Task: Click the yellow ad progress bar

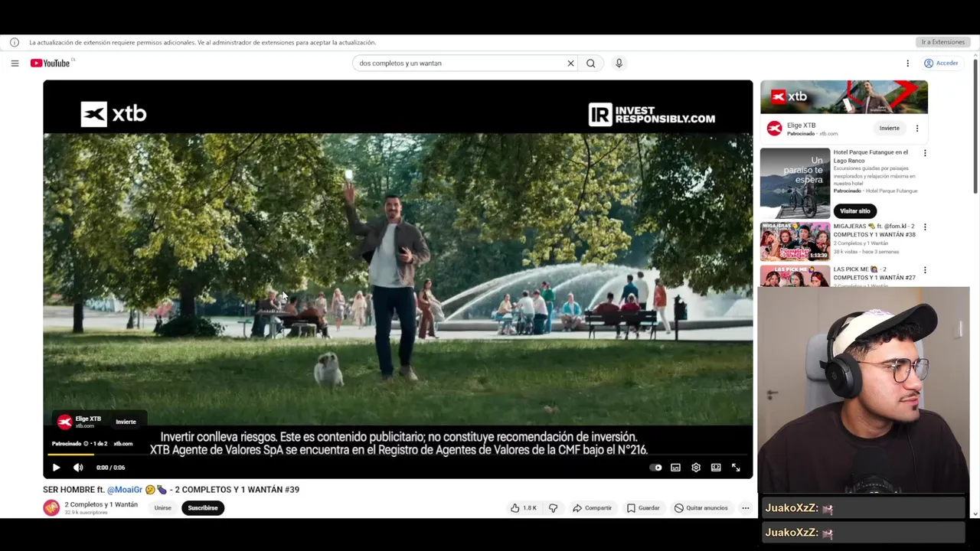Action: click(70, 455)
